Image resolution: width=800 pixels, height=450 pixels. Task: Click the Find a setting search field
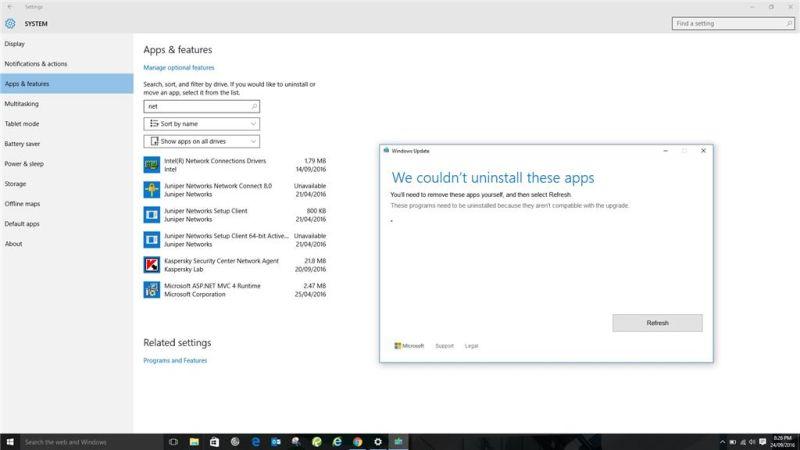[x=733, y=23]
